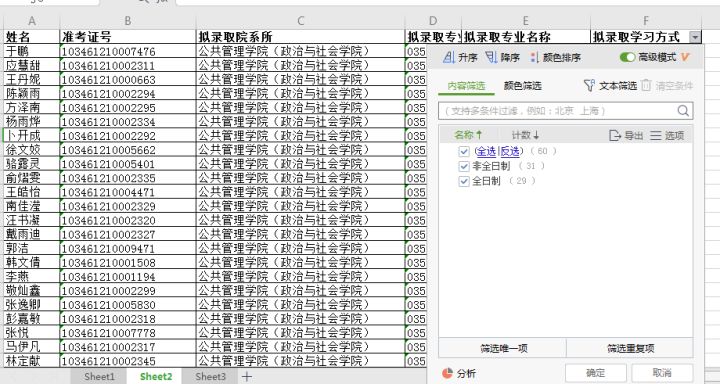Click 筛选唯一项 button
Viewport: 720px width, 384px height.
click(503, 348)
